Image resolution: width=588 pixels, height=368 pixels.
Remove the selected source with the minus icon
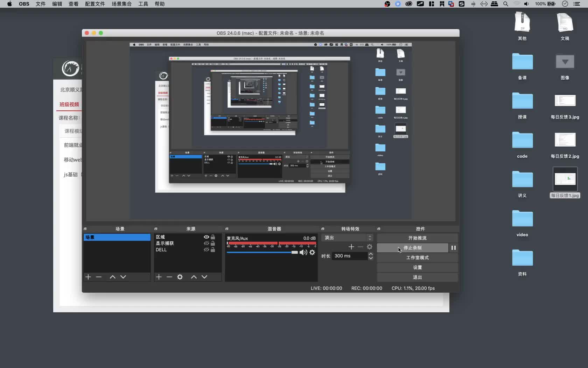[x=169, y=277]
